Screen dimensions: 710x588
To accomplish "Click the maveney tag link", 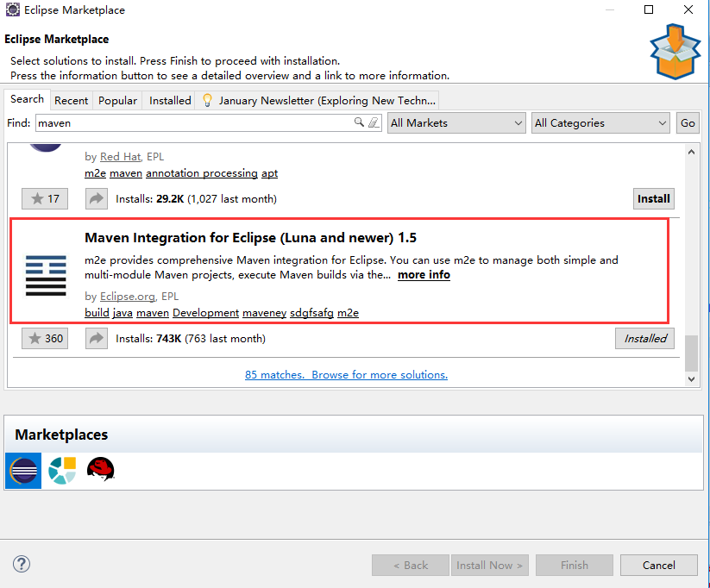I will 265,313.
